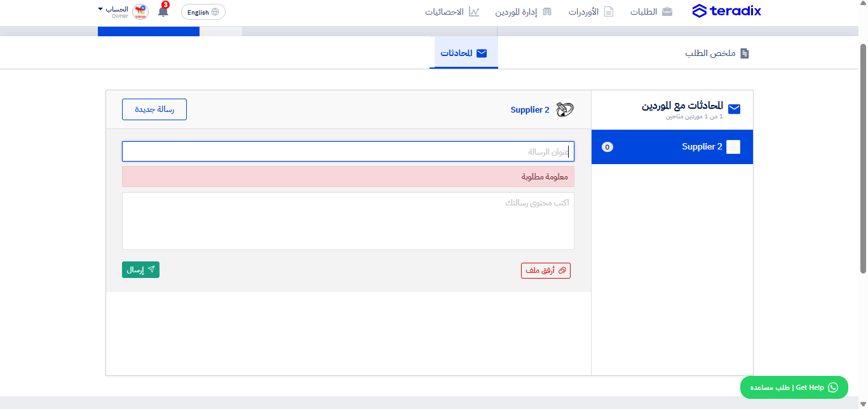Open the الطلبات menu
The image size is (868, 409).
coord(651,11)
